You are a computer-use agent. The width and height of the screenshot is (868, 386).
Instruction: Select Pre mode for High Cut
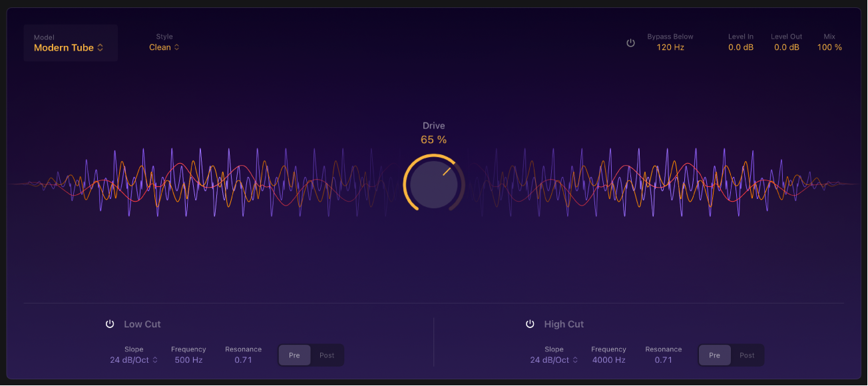pos(714,355)
